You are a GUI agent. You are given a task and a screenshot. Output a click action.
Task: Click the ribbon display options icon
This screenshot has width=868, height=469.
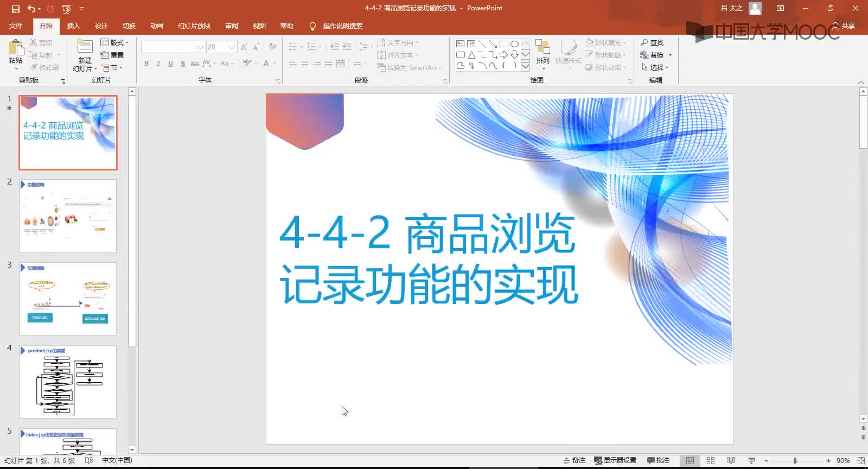780,8
